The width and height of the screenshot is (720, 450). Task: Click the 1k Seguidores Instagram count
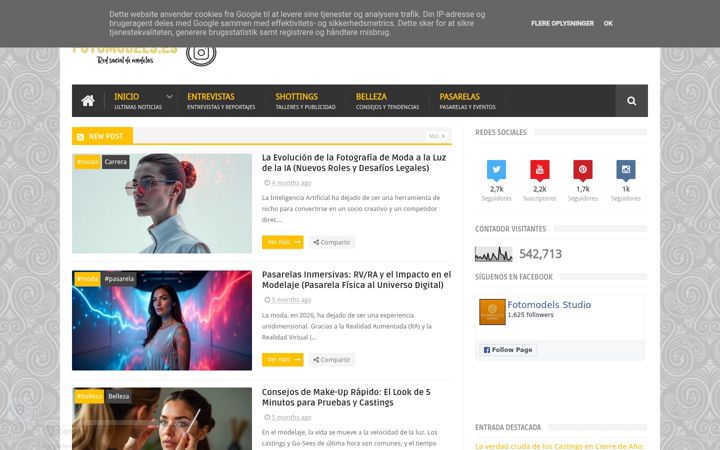tap(625, 193)
